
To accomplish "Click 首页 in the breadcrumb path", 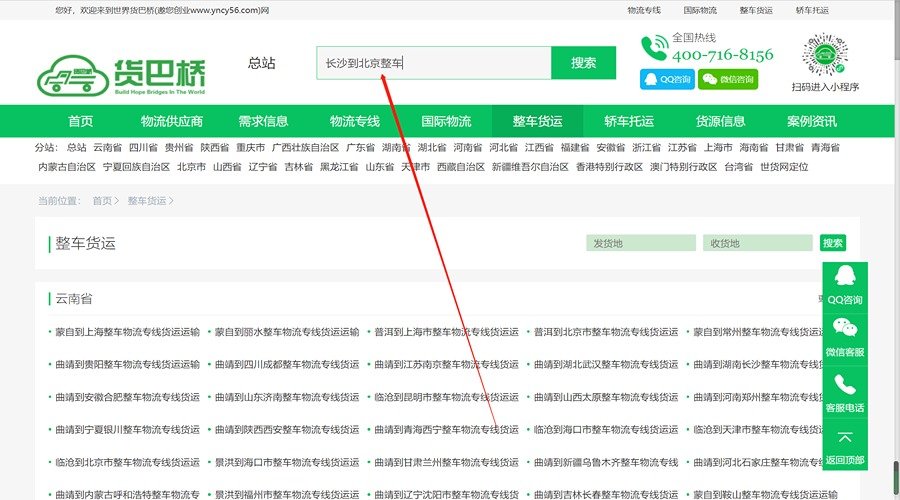I will pos(102,201).
